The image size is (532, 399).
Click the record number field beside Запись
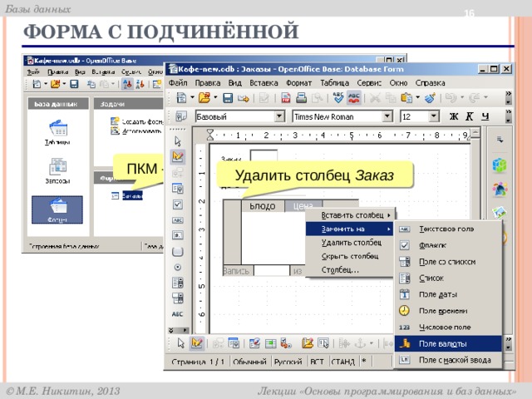tap(272, 270)
